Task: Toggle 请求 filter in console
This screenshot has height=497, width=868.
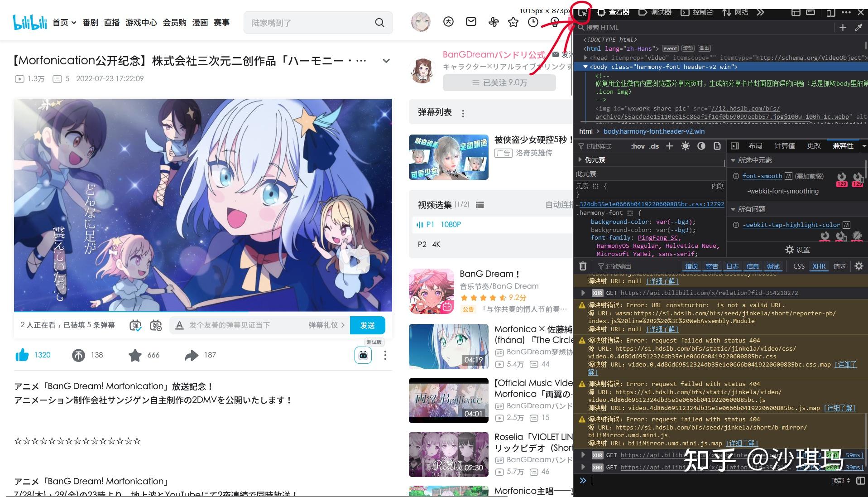Action: (x=839, y=266)
